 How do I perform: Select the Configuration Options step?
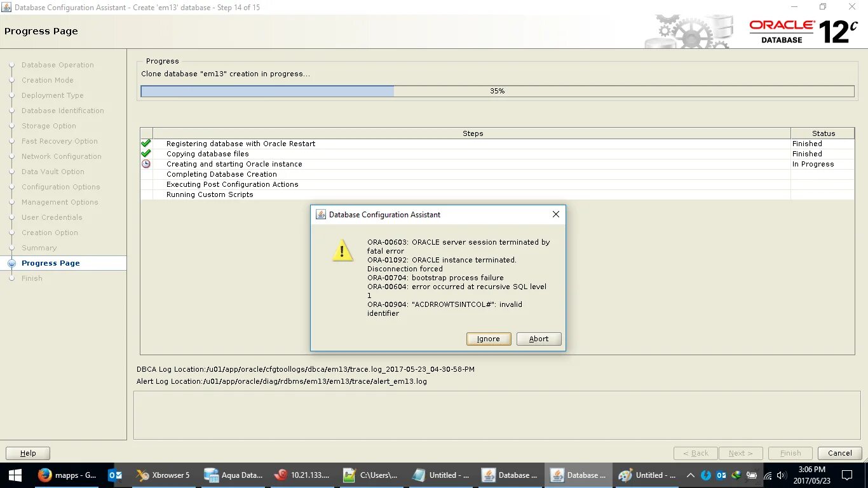point(61,187)
